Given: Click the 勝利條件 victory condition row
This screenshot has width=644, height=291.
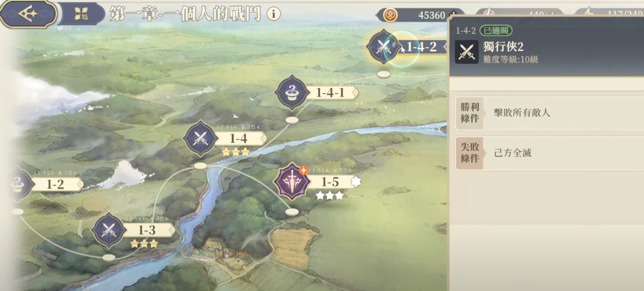Looking at the screenshot, I should [550, 113].
